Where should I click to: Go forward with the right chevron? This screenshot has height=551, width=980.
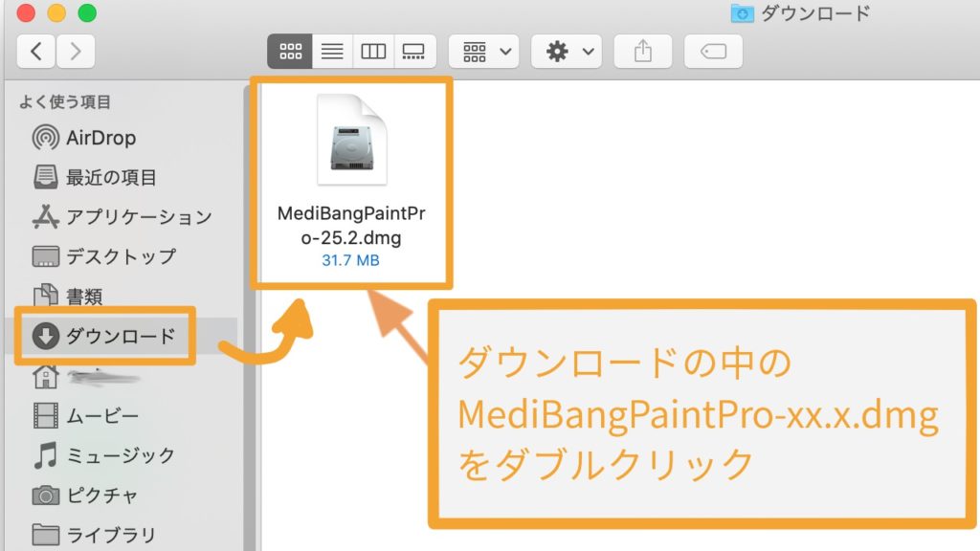click(x=76, y=52)
